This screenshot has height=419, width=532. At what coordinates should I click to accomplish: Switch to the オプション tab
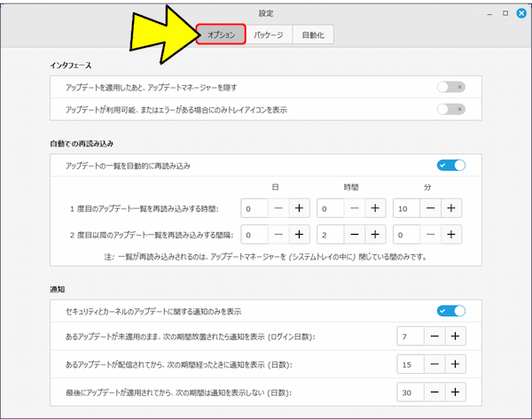coord(221,35)
